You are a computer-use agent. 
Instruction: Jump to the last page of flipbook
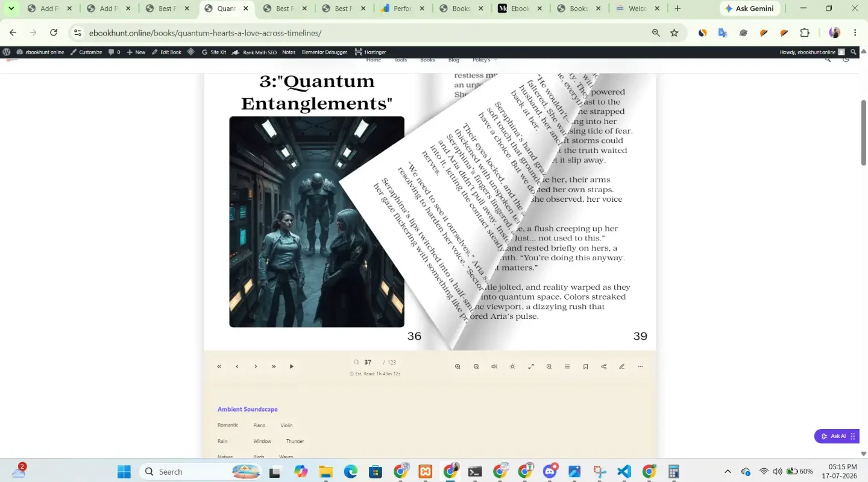[274, 366]
